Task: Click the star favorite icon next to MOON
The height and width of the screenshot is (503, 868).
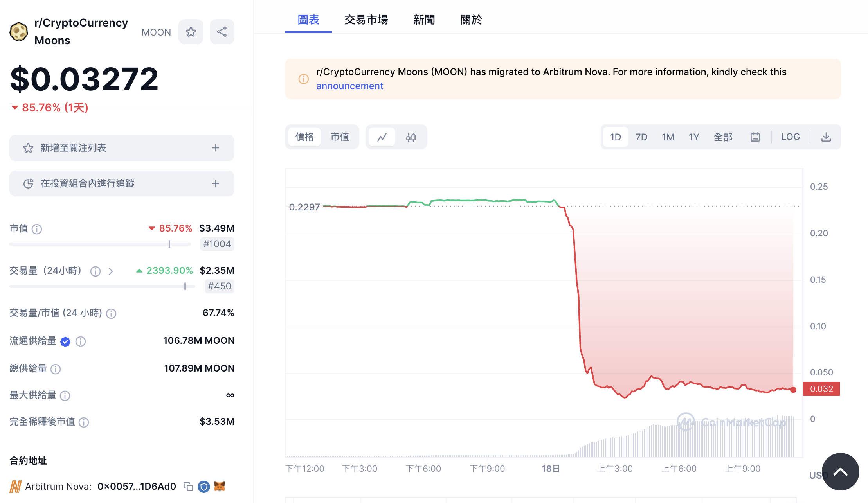Action: pos(191,32)
